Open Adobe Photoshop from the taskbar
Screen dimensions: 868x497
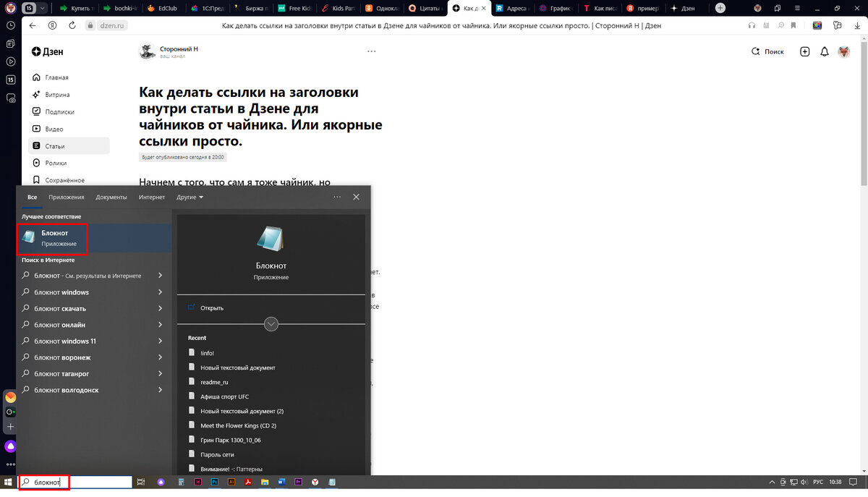click(215, 482)
